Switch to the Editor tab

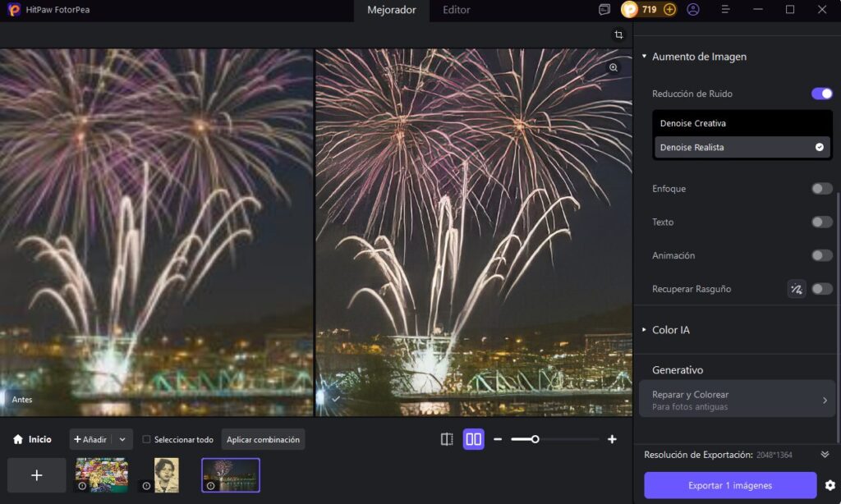[x=456, y=11]
